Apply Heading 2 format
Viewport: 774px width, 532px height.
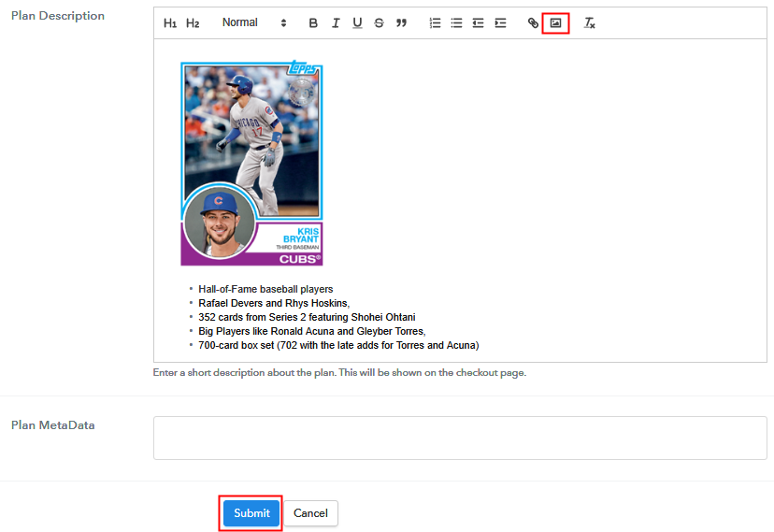point(193,23)
